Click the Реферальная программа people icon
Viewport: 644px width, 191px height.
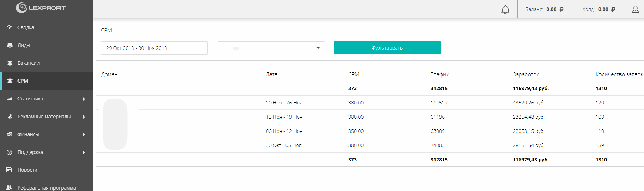point(10,187)
